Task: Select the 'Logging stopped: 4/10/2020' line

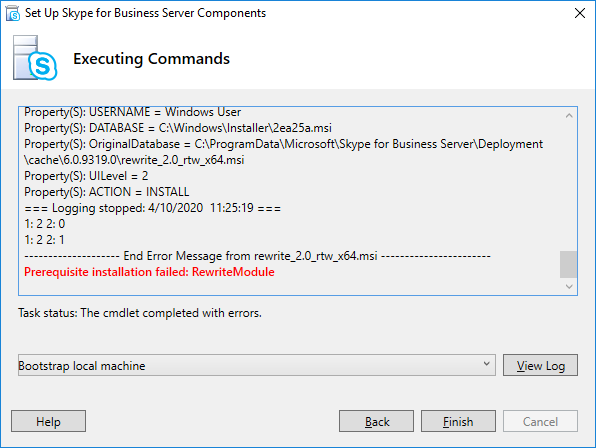Action: [152, 208]
